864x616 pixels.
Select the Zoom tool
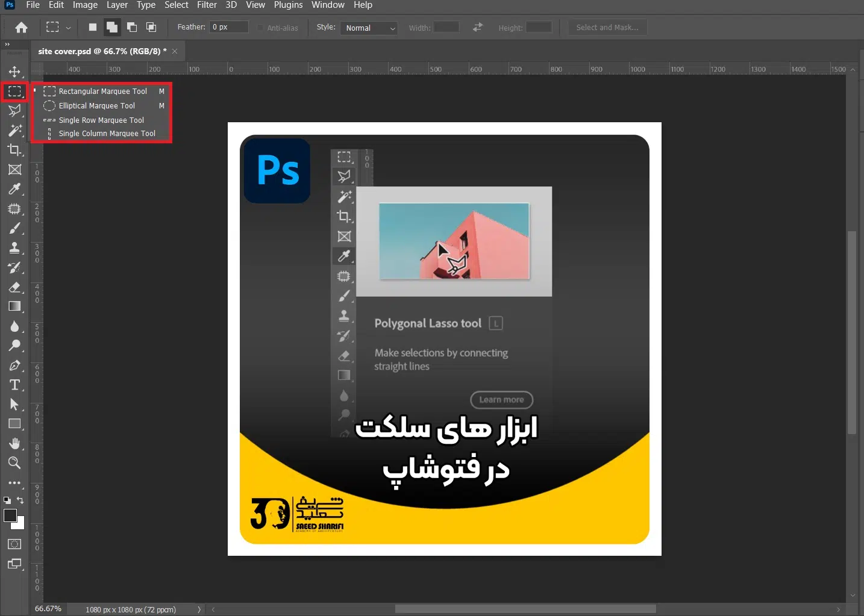coord(14,463)
